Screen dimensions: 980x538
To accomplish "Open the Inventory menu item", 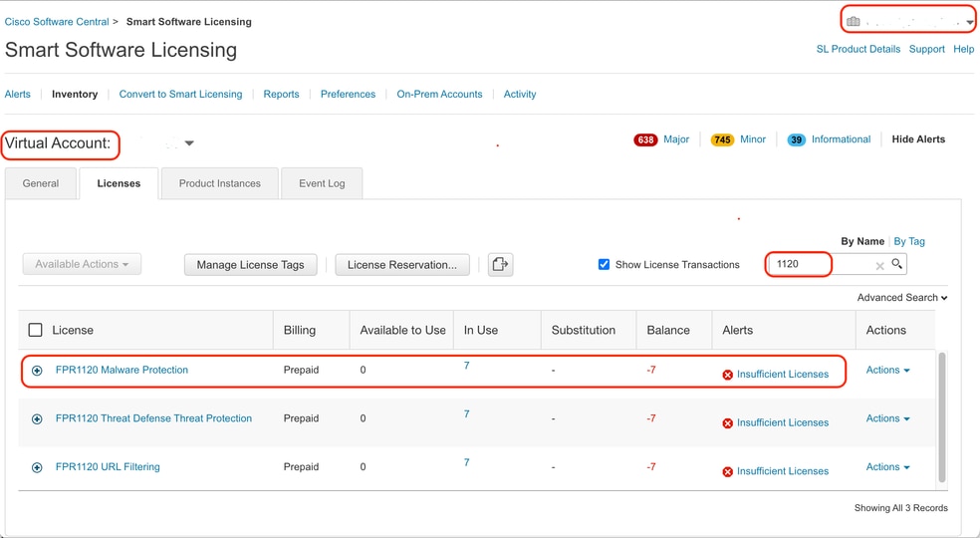I will [75, 94].
